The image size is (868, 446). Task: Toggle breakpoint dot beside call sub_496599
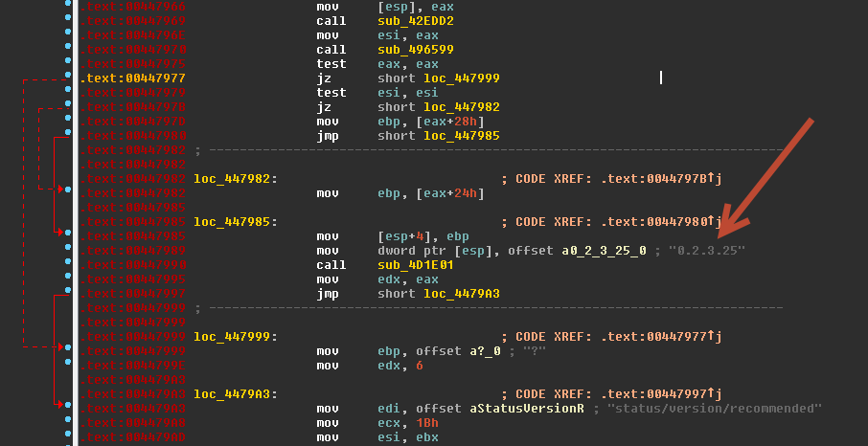(x=67, y=46)
